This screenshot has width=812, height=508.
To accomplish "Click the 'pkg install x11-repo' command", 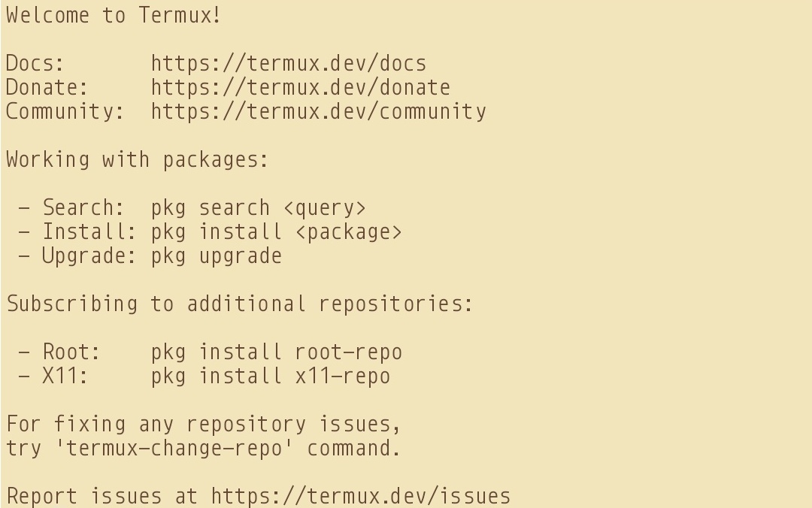I will click(x=270, y=376).
